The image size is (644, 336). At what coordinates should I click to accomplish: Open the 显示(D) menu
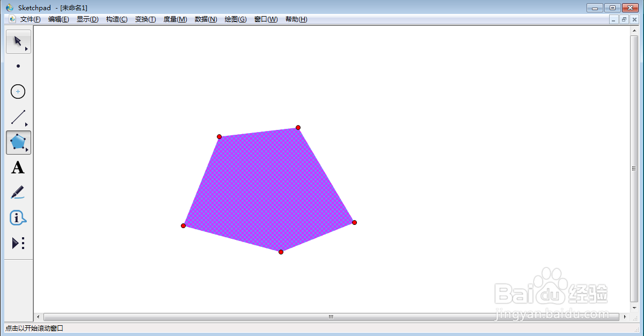click(x=87, y=19)
